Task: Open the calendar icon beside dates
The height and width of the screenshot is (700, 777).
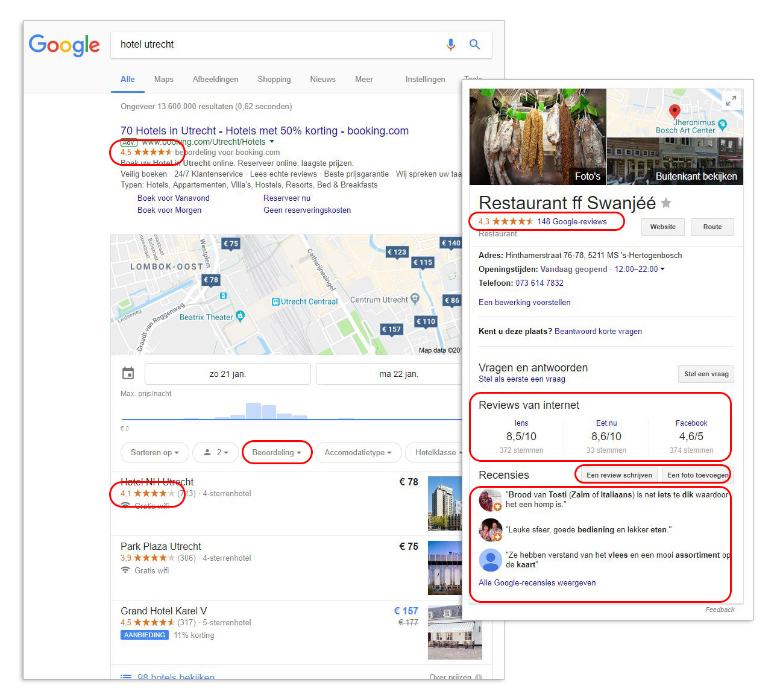Action: (x=128, y=373)
